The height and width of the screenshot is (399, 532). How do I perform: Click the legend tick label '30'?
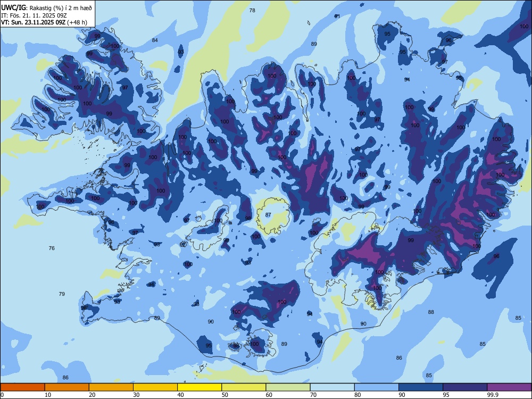click(x=136, y=395)
